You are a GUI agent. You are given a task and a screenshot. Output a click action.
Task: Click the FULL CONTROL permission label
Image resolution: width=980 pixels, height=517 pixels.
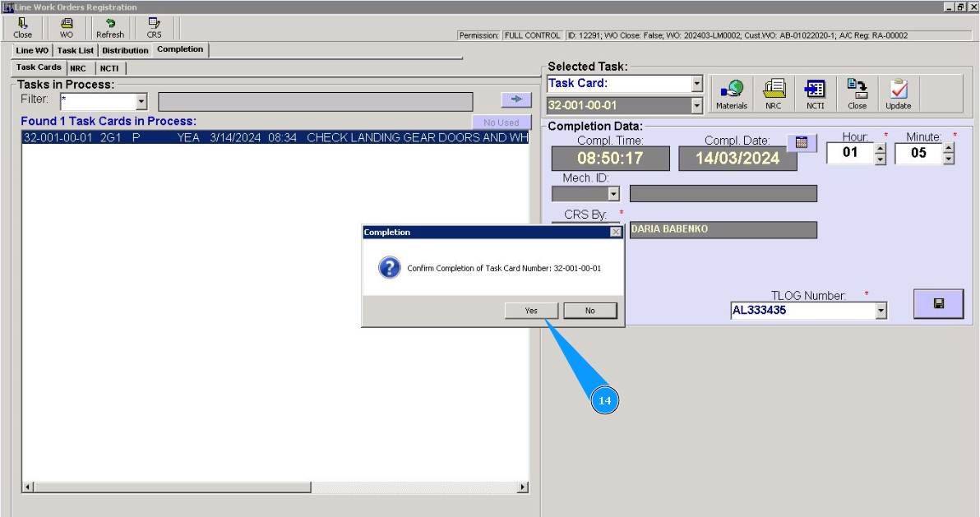[533, 35]
